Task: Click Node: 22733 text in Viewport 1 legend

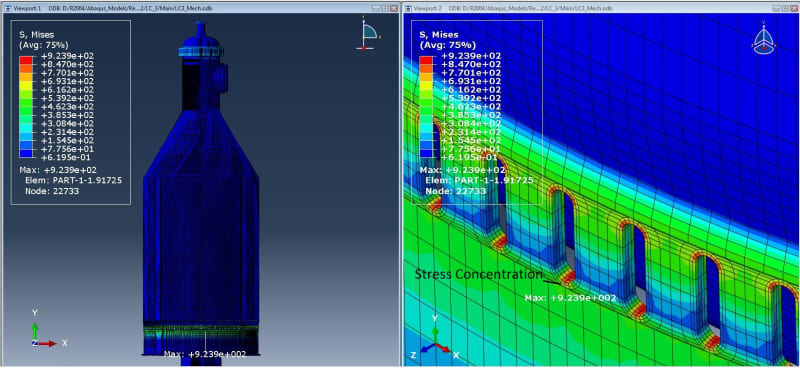Action: coord(51,191)
